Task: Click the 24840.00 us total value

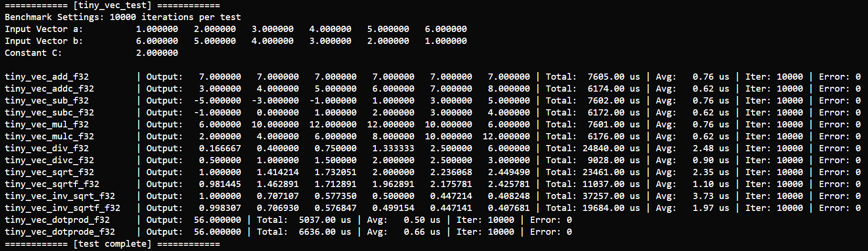Action: click(611, 148)
